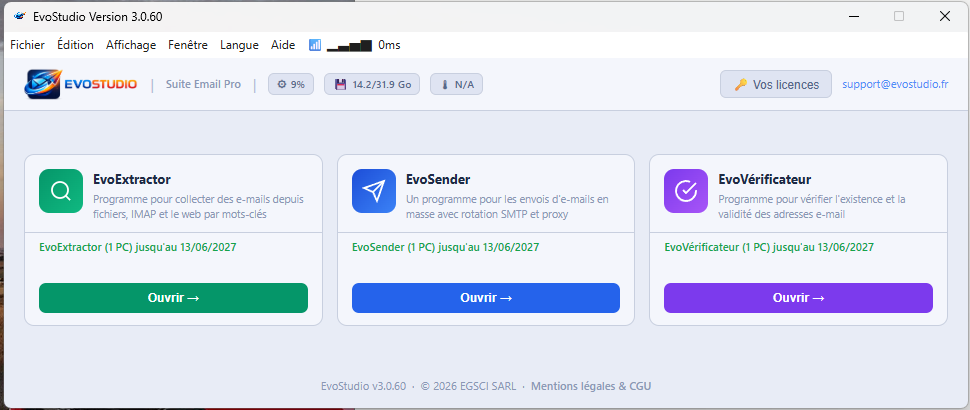Click EvoVérificateur licence text until 13/06/2027

pos(769,247)
